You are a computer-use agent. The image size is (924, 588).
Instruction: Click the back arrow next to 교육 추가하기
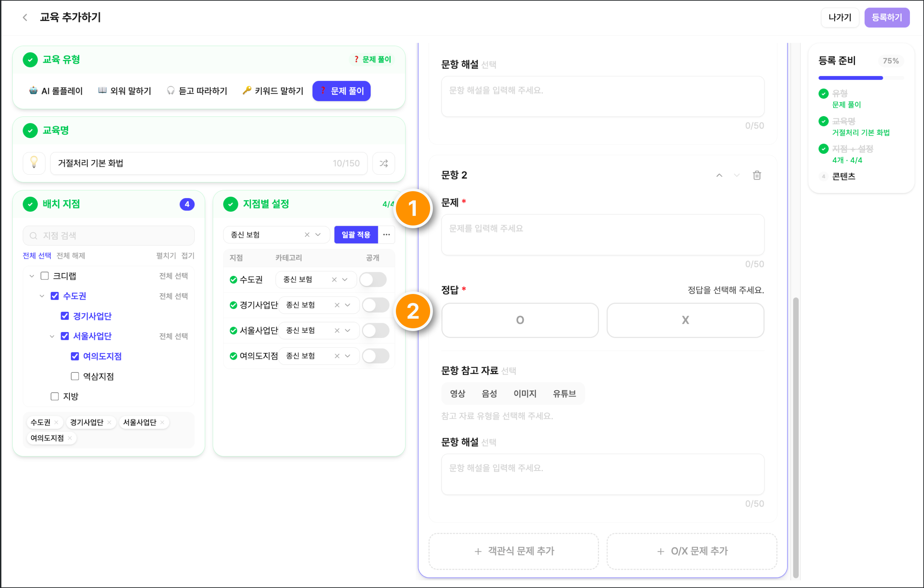pyautogui.click(x=25, y=17)
